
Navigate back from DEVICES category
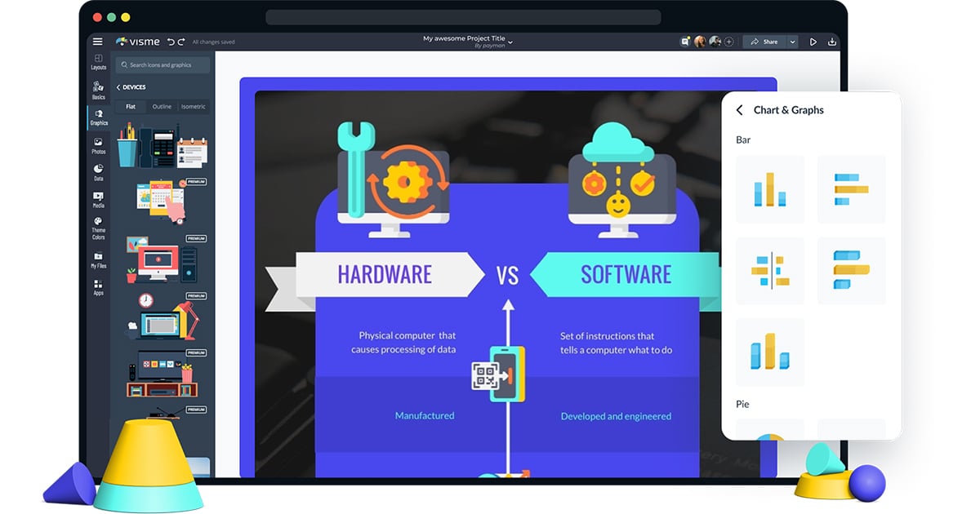coord(119,87)
